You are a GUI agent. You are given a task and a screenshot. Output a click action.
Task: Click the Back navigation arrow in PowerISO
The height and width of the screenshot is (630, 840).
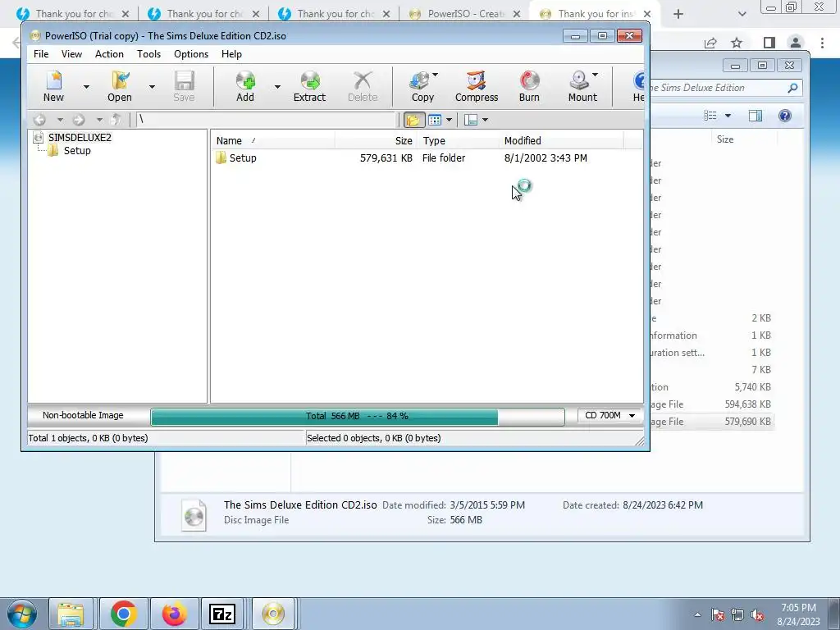click(x=39, y=120)
